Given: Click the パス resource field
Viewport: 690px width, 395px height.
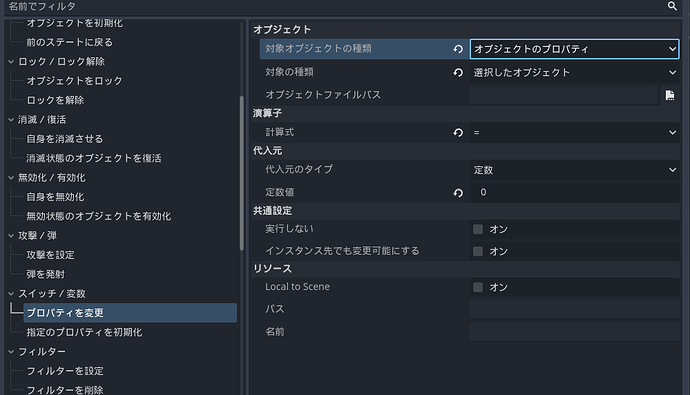Looking at the screenshot, I should 574,309.
